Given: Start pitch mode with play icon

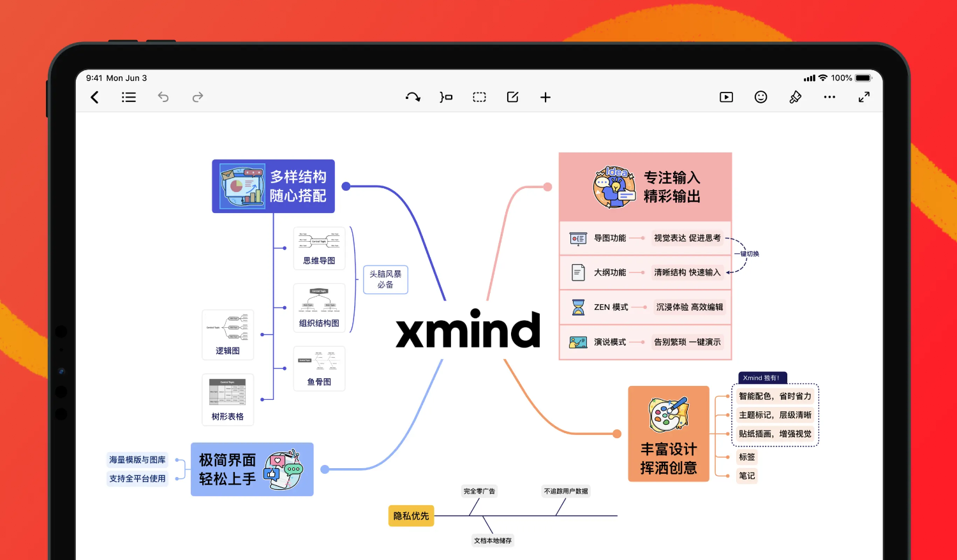Looking at the screenshot, I should tap(726, 97).
